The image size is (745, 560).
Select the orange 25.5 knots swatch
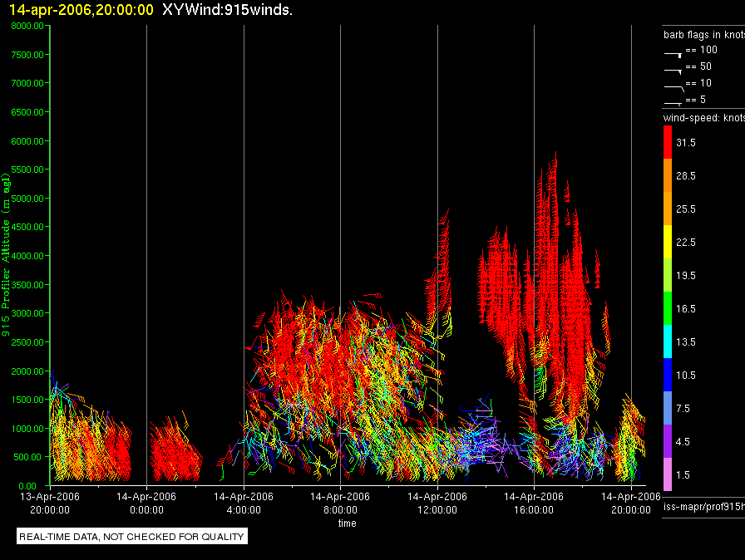pos(668,209)
